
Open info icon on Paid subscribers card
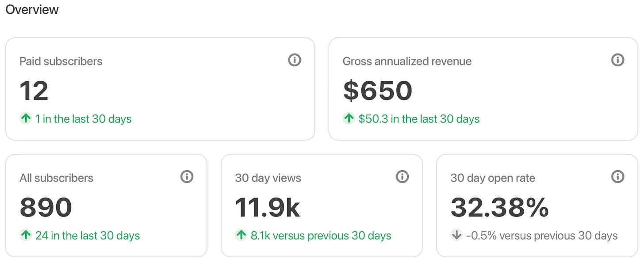[x=295, y=60]
